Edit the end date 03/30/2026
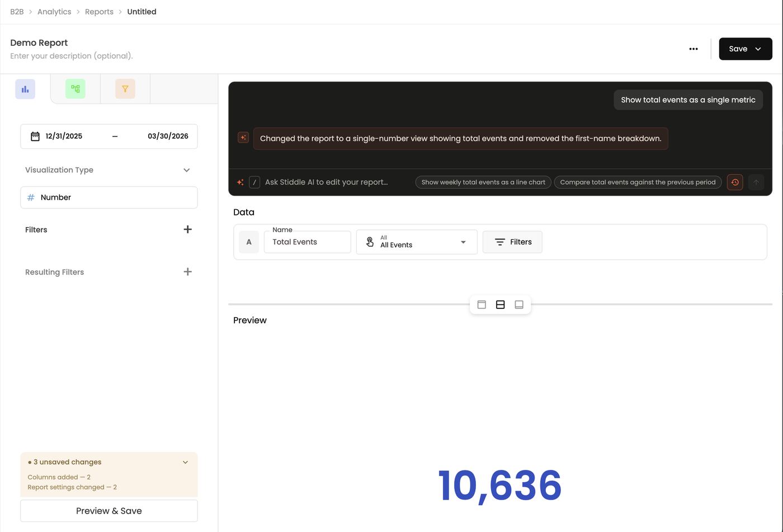This screenshot has width=783, height=532. coord(168,136)
